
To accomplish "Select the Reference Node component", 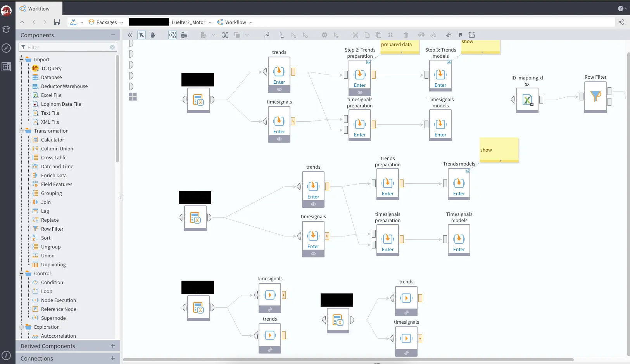I will [59, 309].
